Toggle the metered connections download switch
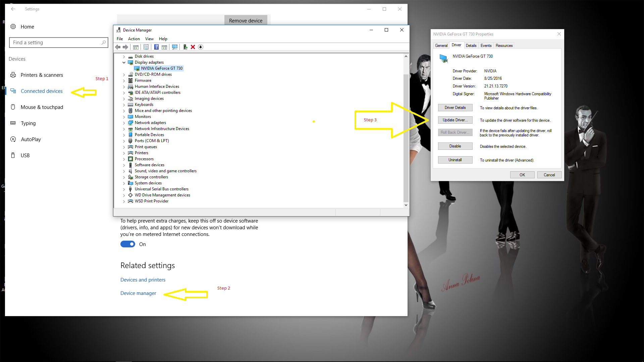 coord(128,244)
